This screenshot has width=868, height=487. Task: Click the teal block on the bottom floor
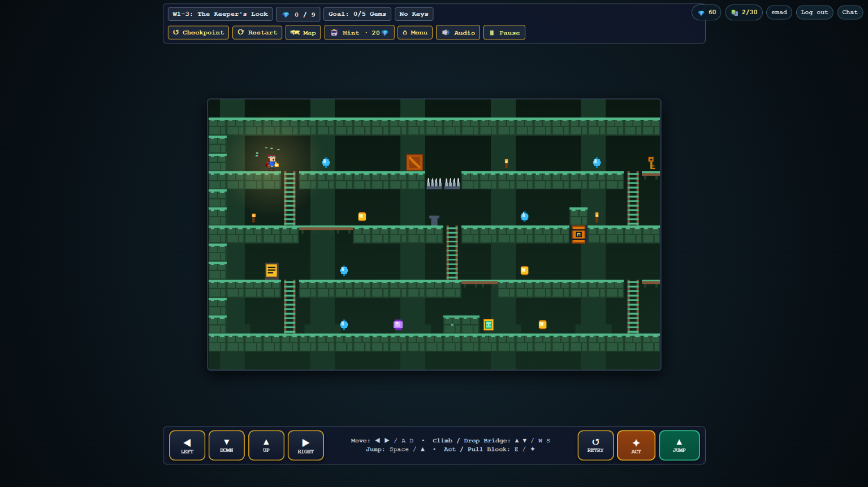[489, 324]
